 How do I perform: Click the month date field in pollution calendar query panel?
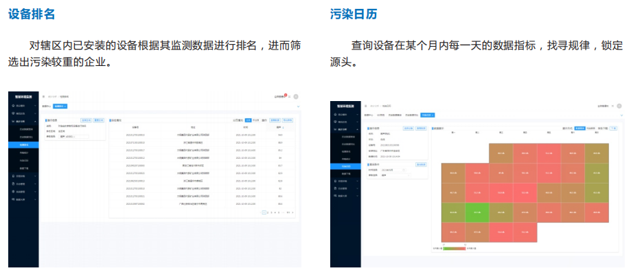(x=393, y=169)
